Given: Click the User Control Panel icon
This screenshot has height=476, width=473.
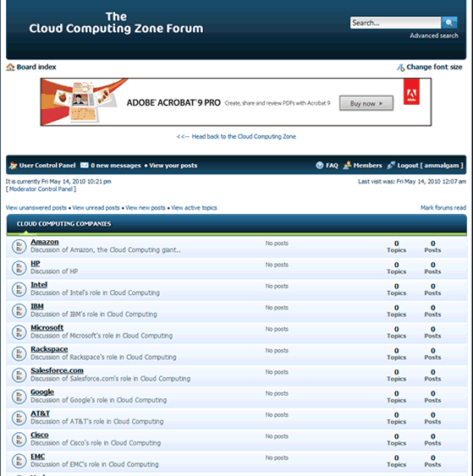Looking at the screenshot, I should click(13, 166).
